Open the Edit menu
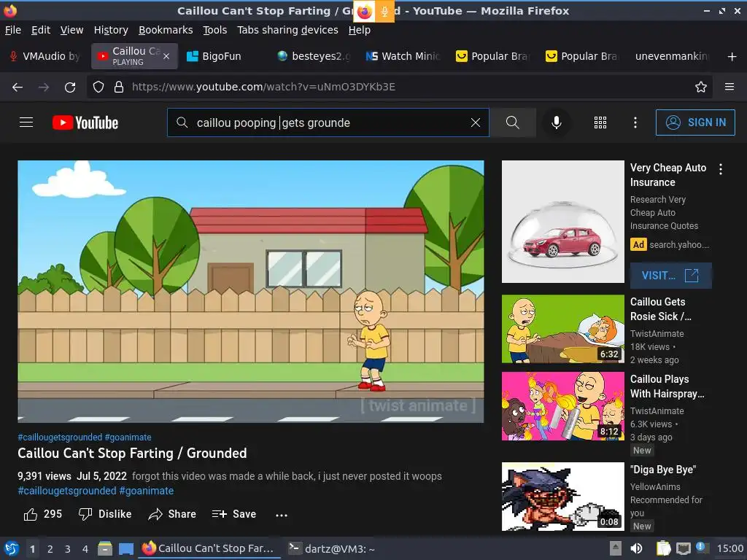 (41, 30)
